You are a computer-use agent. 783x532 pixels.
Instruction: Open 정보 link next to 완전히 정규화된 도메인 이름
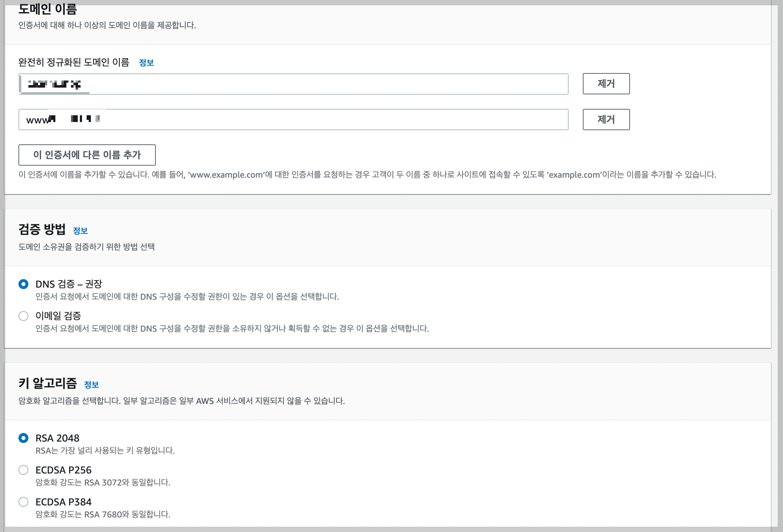(x=146, y=63)
